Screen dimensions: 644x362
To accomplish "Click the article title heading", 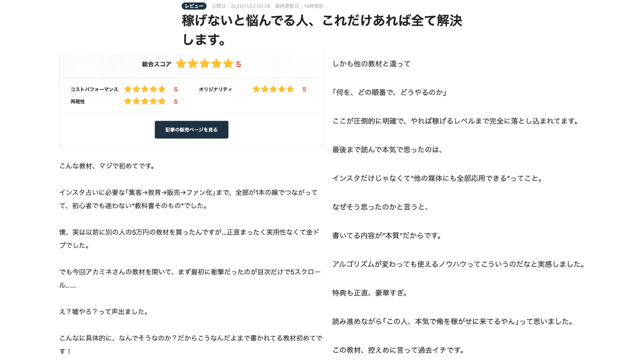I will [321, 30].
